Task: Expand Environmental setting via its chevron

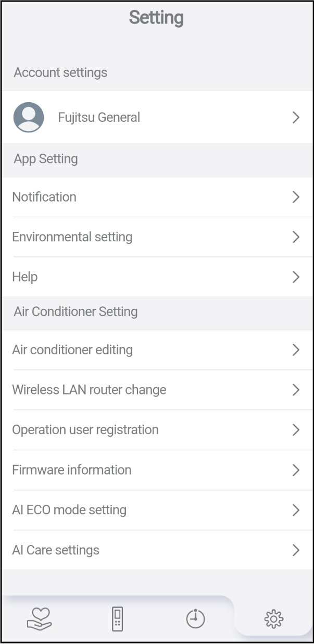Action: point(296,237)
